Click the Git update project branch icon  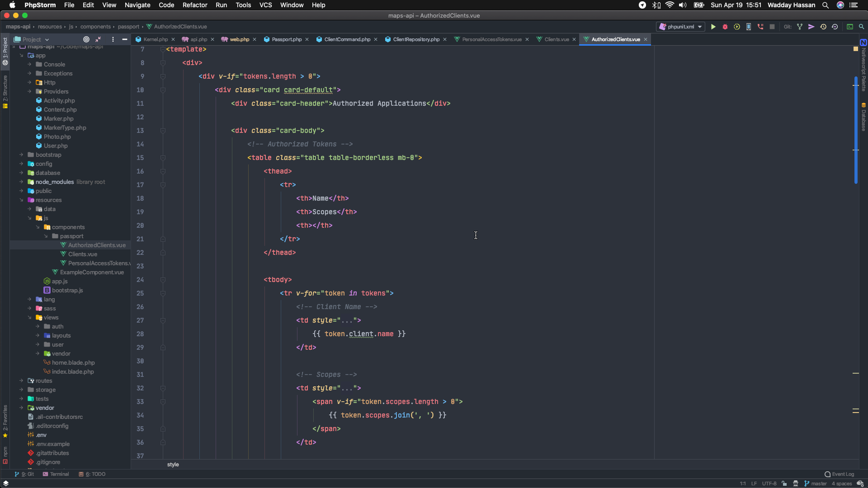click(x=800, y=27)
